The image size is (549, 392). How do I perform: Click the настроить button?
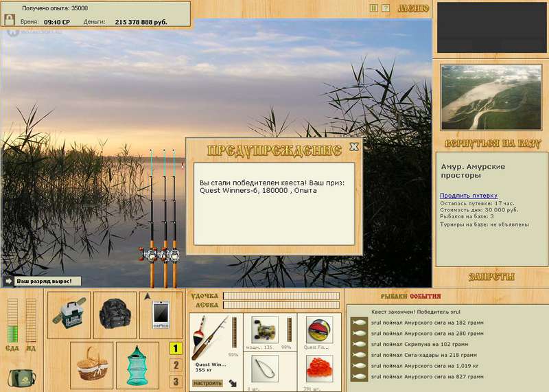[x=207, y=383]
